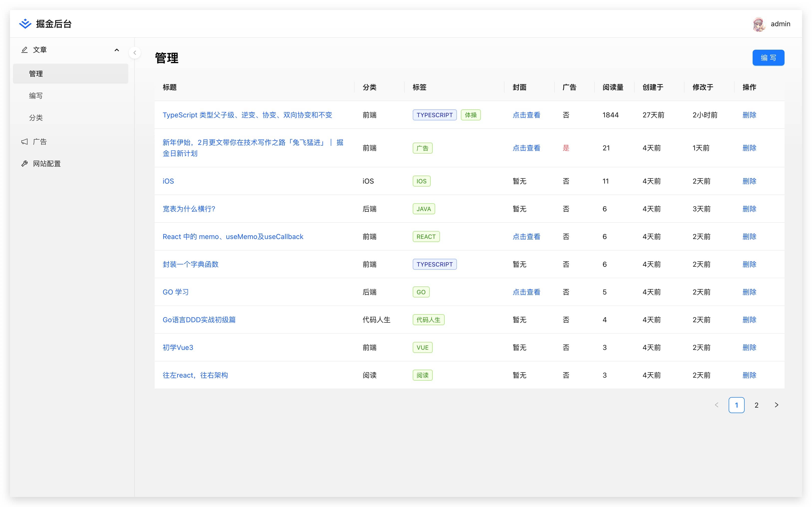View cover 点击查看 for the GO 学习 row
Image resolution: width=812 pixels, height=507 pixels.
pos(526,292)
